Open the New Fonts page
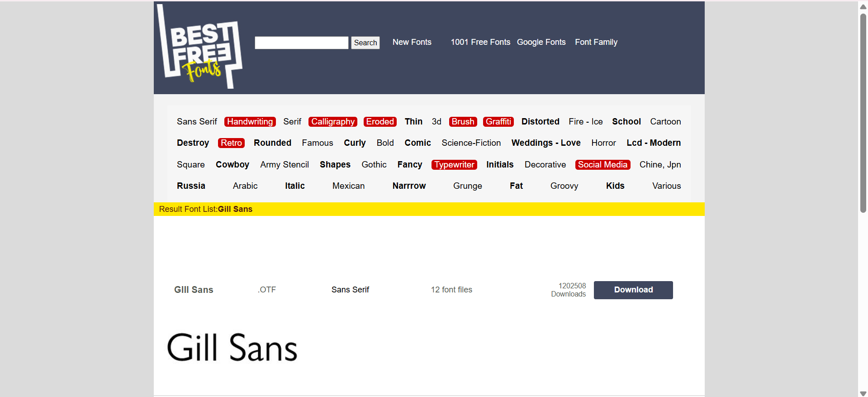 [x=412, y=42]
